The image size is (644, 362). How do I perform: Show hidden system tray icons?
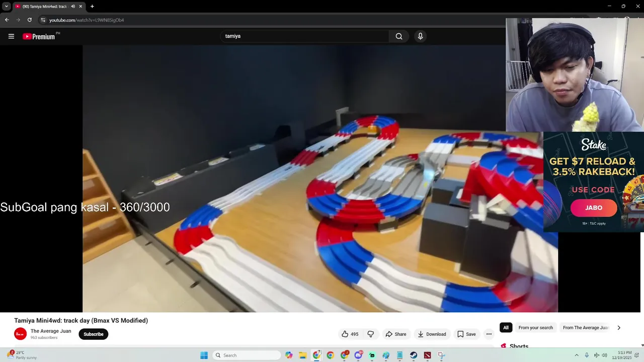(577, 355)
